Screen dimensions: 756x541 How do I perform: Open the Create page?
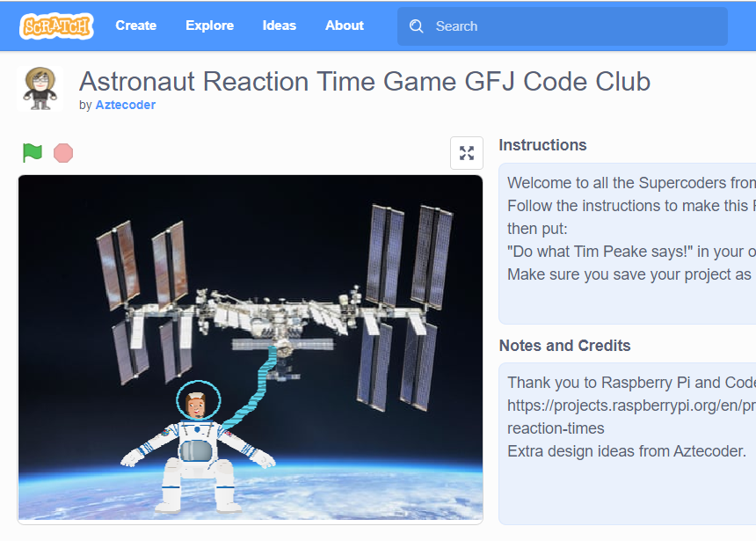136,26
